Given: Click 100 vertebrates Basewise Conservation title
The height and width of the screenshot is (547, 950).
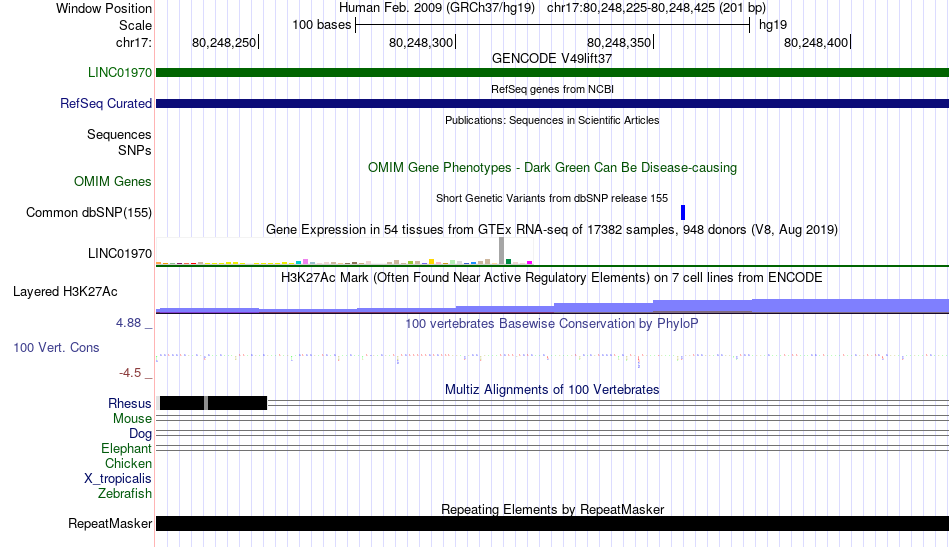Looking at the screenshot, I should click(x=552, y=323).
